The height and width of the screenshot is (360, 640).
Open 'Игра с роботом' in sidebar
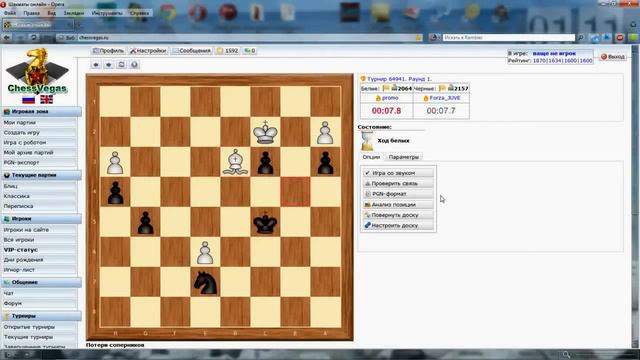point(24,142)
